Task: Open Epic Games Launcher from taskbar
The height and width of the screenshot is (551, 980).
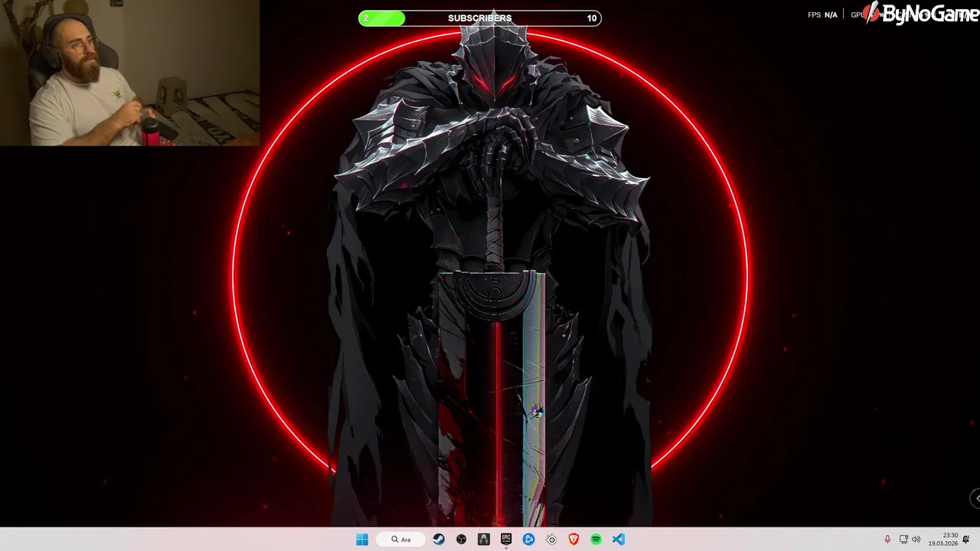Action: pyautogui.click(x=506, y=540)
